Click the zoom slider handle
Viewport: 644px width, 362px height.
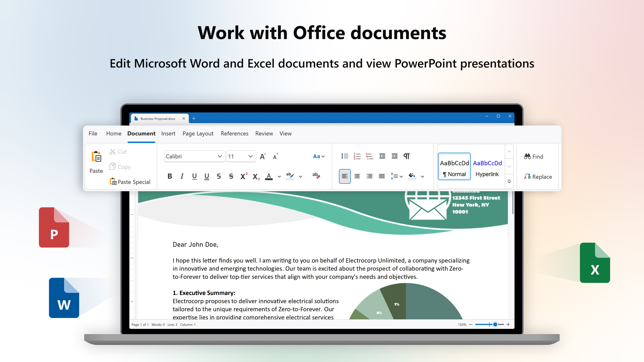(x=495, y=324)
